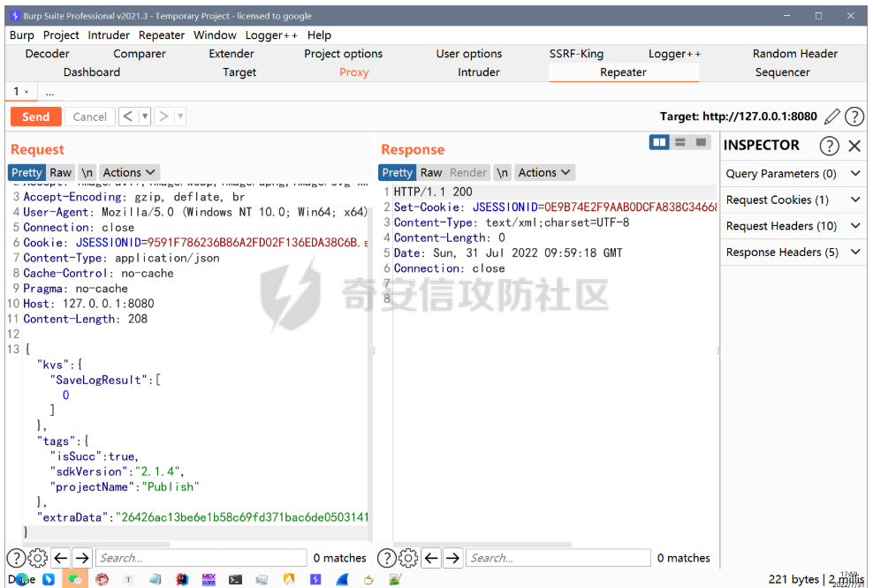
Task: Select Raw view in Request panel
Action: pyautogui.click(x=61, y=172)
